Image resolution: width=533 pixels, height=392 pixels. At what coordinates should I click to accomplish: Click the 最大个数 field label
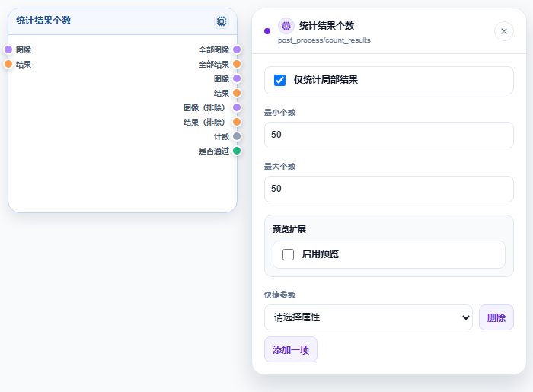pos(279,167)
